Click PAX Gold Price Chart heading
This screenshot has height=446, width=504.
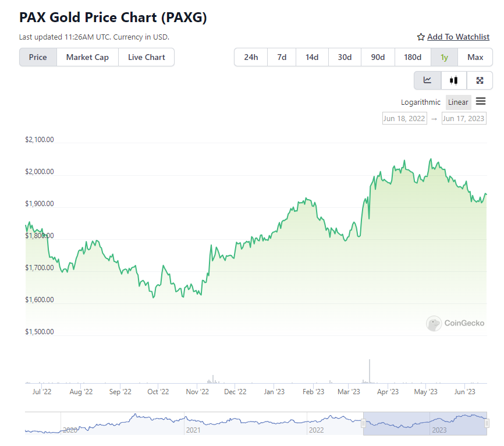click(x=113, y=17)
